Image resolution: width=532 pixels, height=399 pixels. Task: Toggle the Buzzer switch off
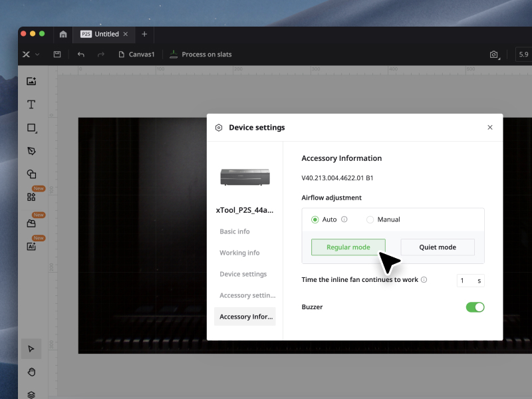click(475, 307)
